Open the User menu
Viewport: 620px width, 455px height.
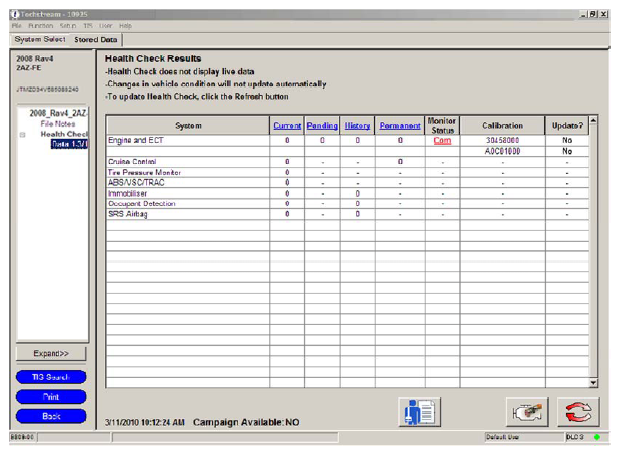coord(106,26)
